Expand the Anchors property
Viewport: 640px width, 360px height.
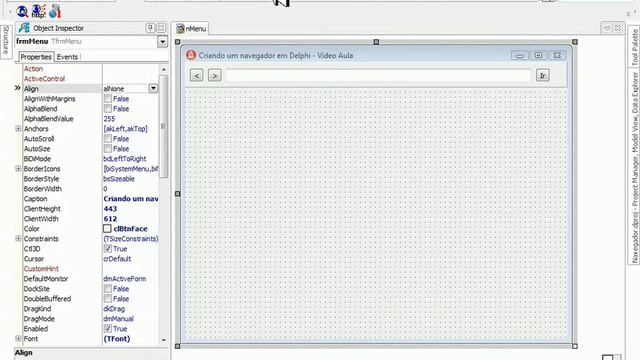(18, 129)
